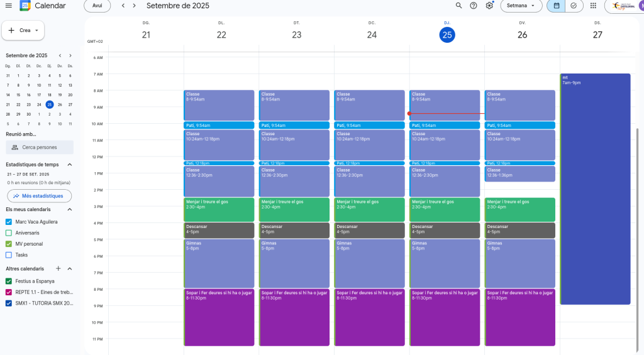Switch to the Tasks checkmark view
Viewport: 644px width, 355px height.
point(574,6)
